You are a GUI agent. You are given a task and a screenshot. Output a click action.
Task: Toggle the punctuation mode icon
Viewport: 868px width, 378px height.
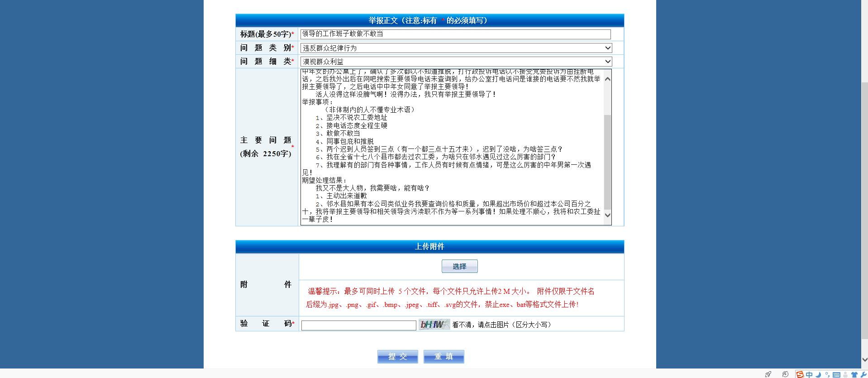click(827, 374)
